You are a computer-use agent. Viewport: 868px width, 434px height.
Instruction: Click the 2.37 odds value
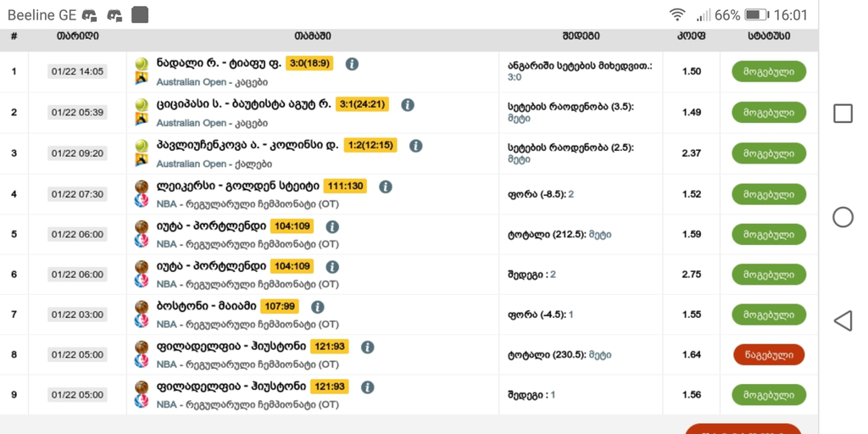[x=691, y=153]
